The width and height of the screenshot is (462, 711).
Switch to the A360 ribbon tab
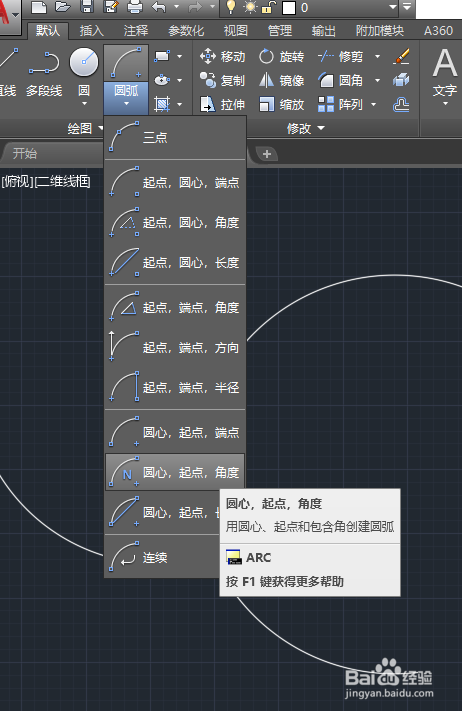[438, 30]
